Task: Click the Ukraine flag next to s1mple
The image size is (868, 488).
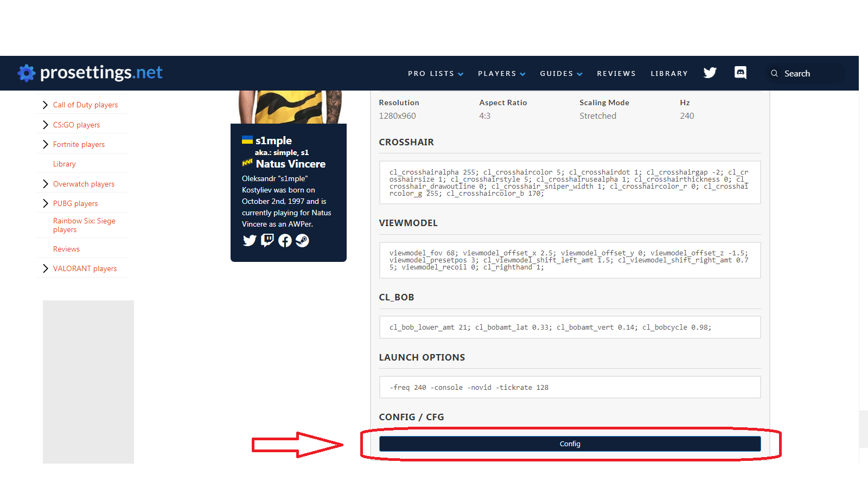Action: coord(247,140)
